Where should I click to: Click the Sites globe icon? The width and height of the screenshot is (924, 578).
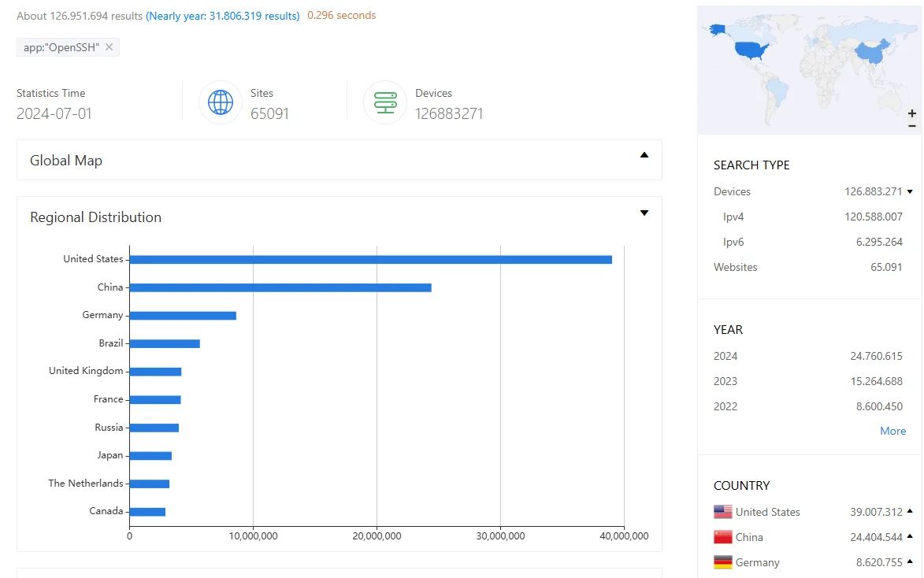[x=221, y=102]
